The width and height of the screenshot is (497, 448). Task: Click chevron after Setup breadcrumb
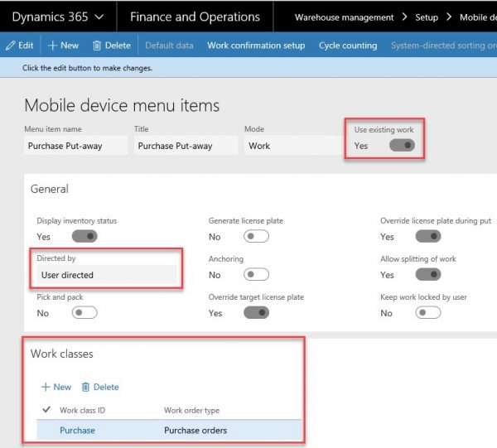coord(448,17)
